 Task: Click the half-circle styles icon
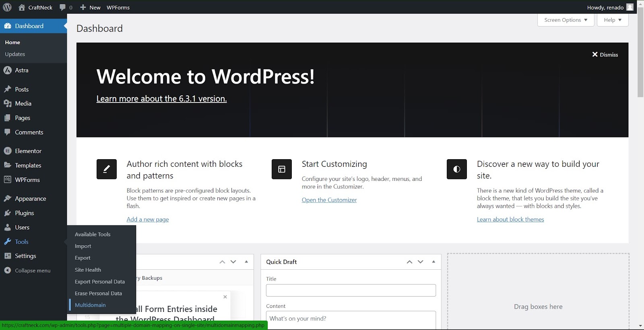[457, 169]
